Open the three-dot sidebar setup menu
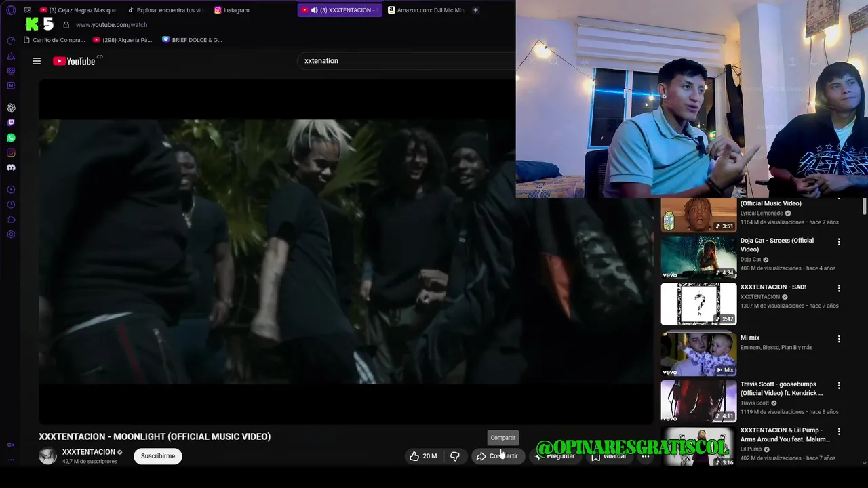 click(x=11, y=460)
